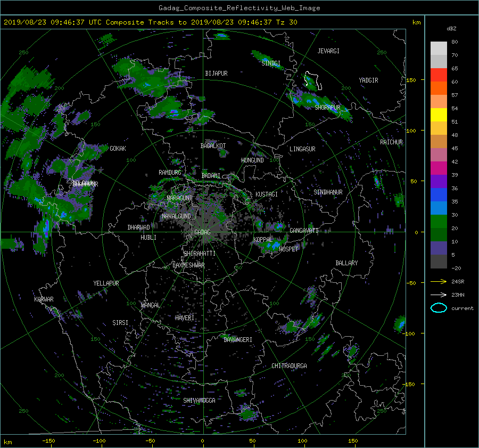Click the SIRSI city label
The image size is (479, 448).
[x=120, y=323]
